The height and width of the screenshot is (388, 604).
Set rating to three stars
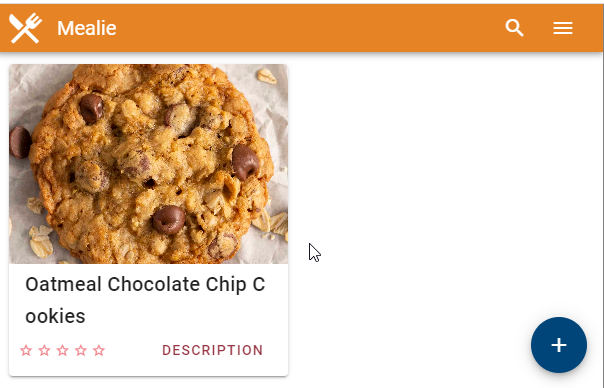(62, 350)
